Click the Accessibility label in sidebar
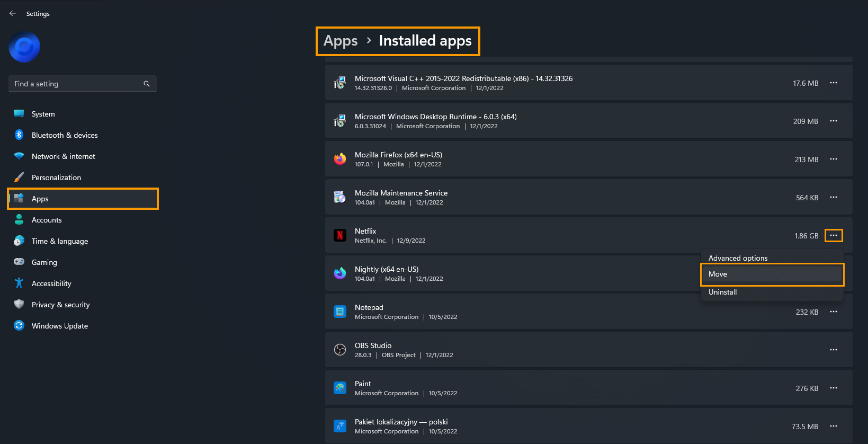The image size is (868, 444). coord(51,283)
